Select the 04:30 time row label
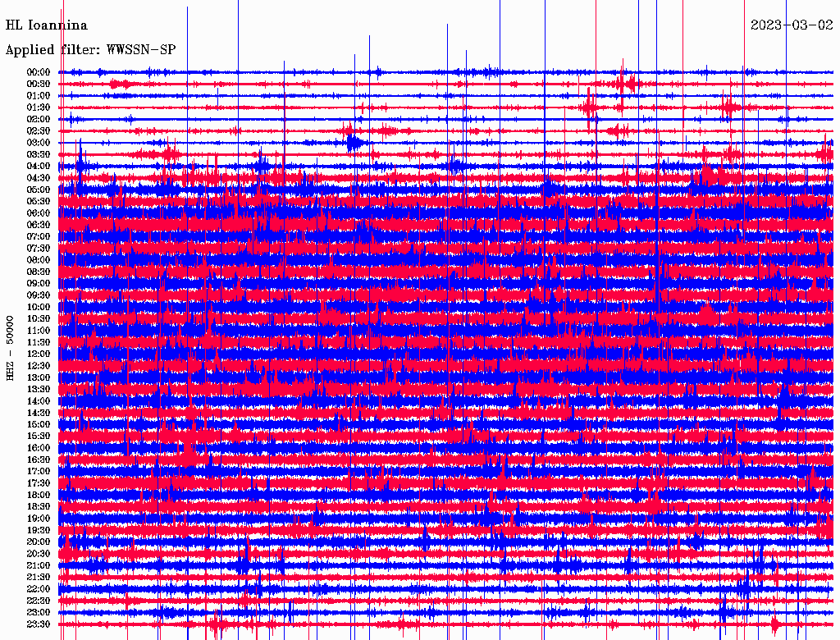The height and width of the screenshot is (640, 840). click(x=39, y=178)
